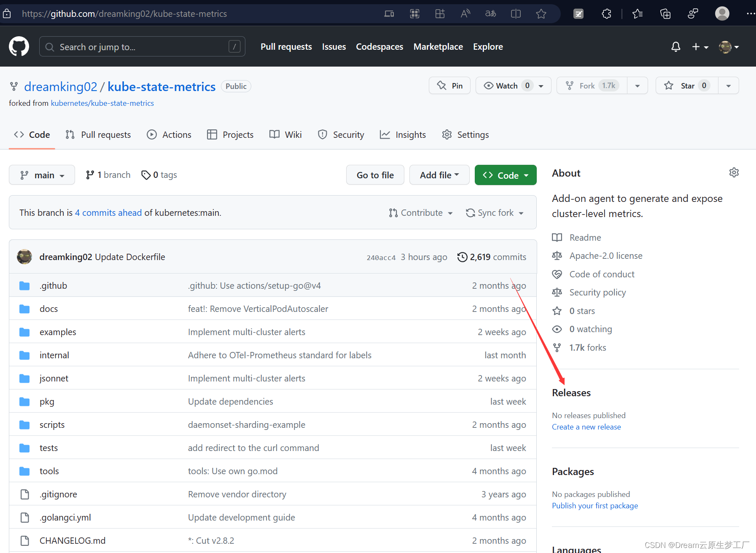Open the commit history clock icon
The height and width of the screenshot is (553, 756).
coord(462,257)
